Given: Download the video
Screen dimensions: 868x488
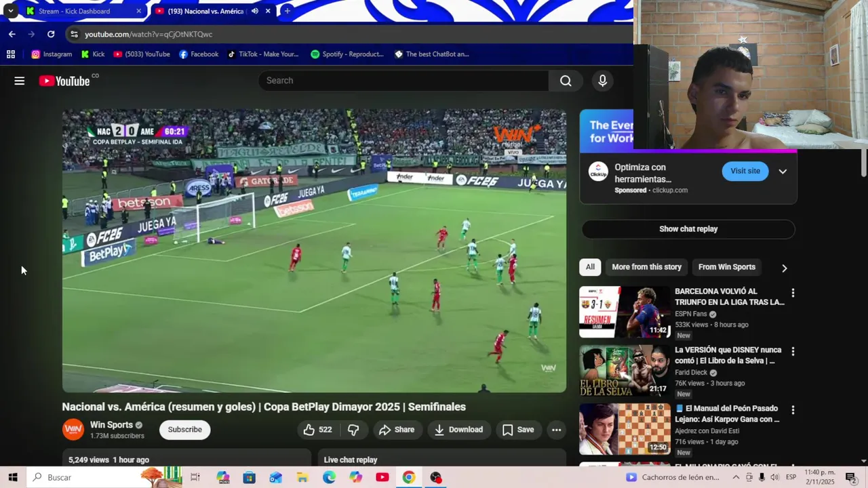Looking at the screenshot, I should coord(459,430).
